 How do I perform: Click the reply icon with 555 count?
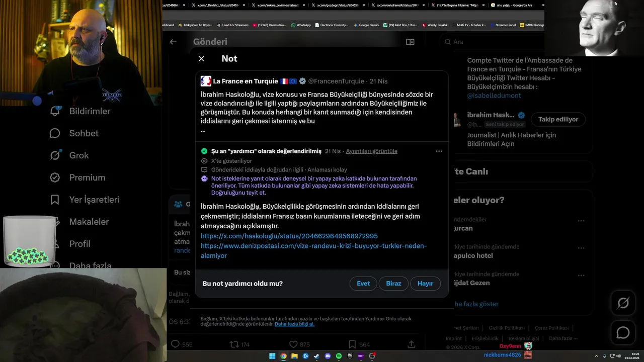(x=175, y=344)
